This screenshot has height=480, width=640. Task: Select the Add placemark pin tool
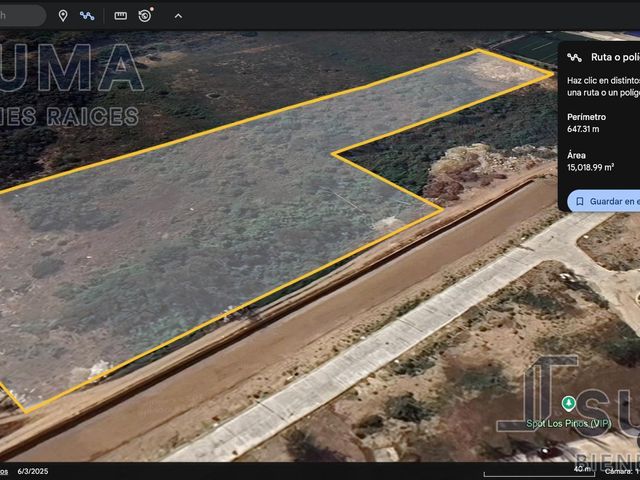pos(63,16)
